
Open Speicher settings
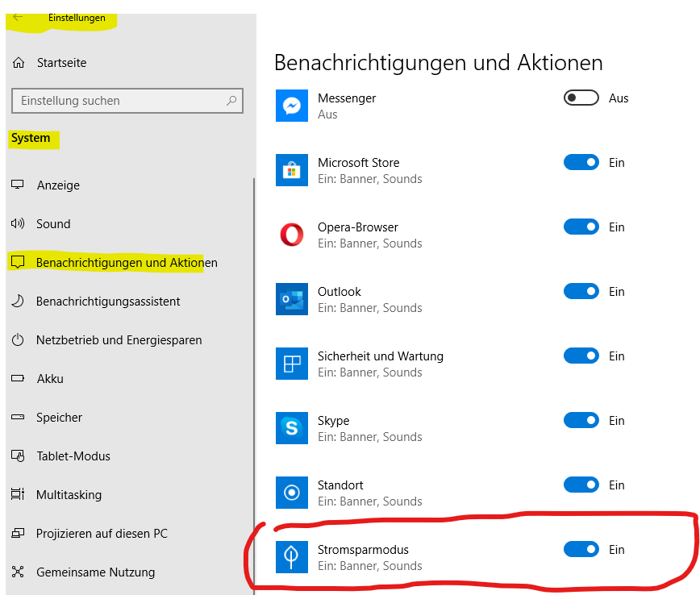[x=59, y=418]
